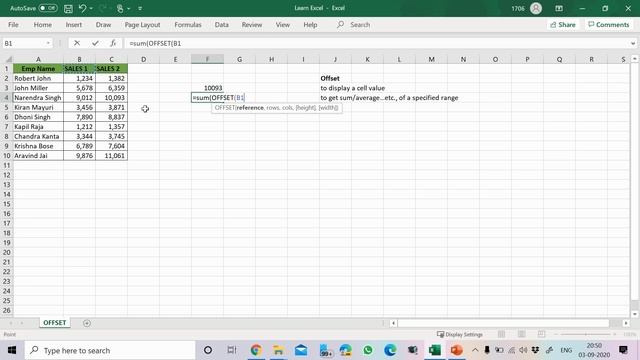Select the OFFSET sheet tab
This screenshot has height=360, width=640.
click(x=54, y=322)
